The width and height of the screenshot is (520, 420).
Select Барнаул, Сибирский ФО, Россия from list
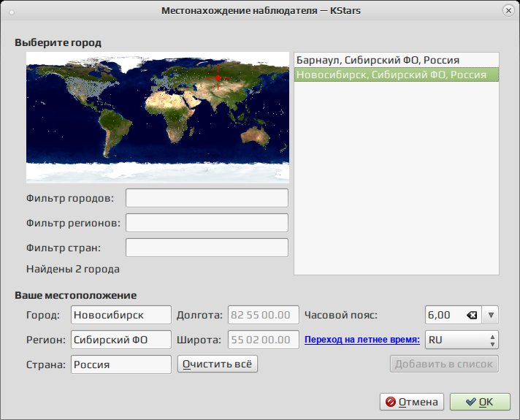point(397,60)
